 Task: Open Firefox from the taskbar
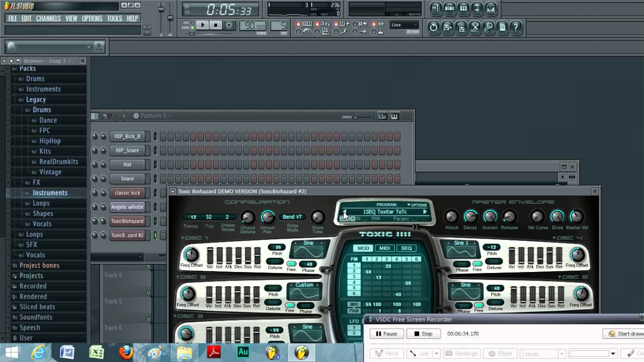(x=126, y=352)
